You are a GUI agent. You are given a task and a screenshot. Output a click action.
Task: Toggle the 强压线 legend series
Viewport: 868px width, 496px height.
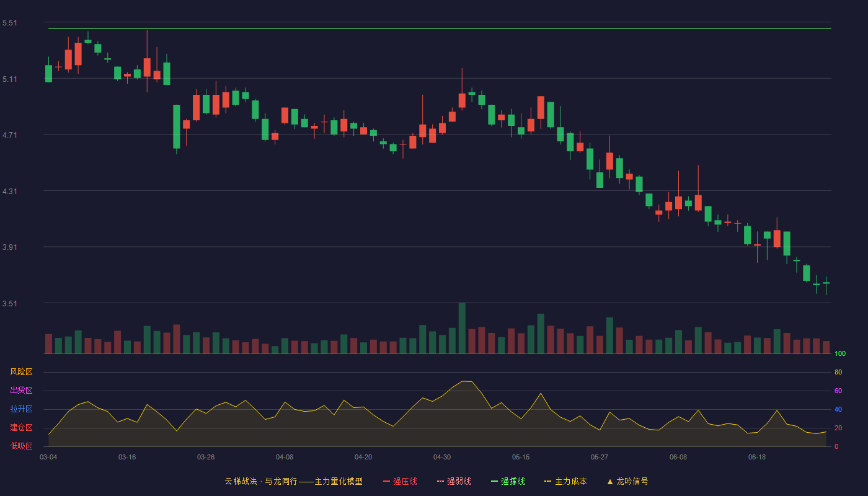click(400, 481)
